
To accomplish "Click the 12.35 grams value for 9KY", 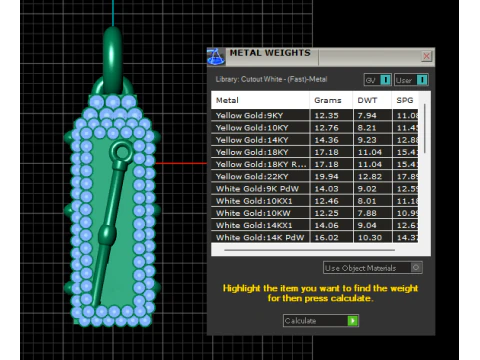I will coord(326,116).
